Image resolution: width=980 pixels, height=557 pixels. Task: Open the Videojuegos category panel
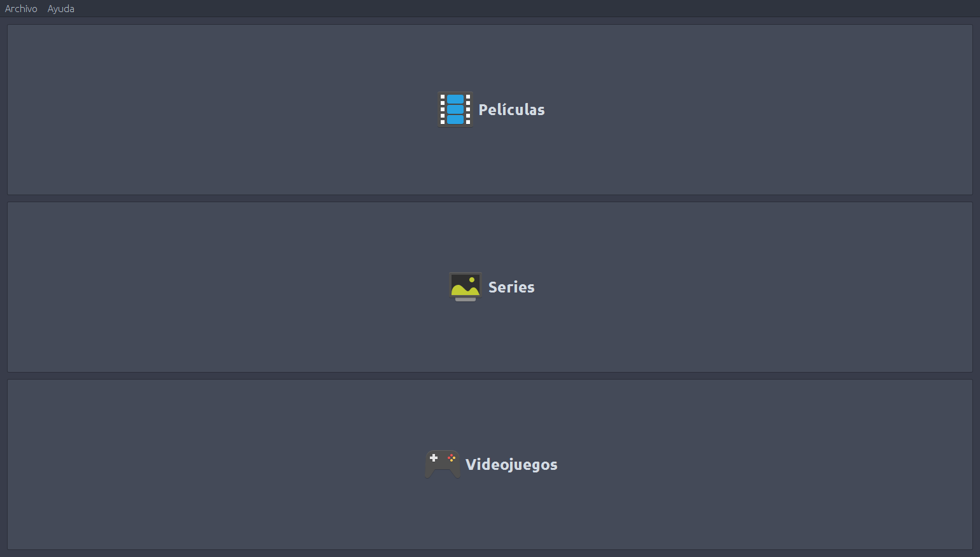coord(254,464)
